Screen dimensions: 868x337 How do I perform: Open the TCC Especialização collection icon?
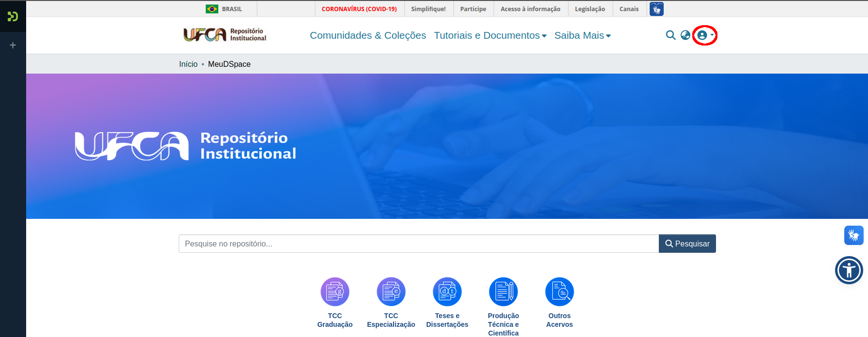tap(391, 291)
